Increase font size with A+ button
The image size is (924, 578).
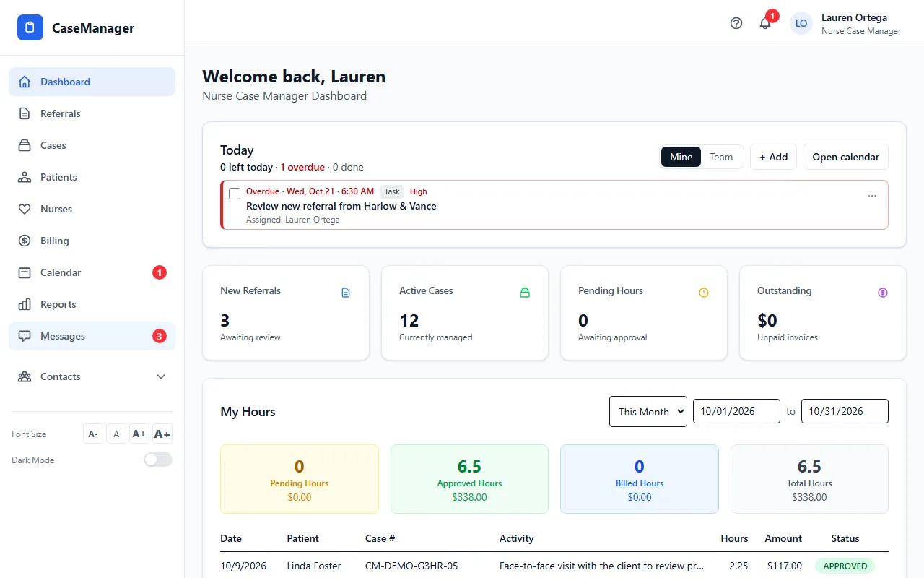pos(139,433)
